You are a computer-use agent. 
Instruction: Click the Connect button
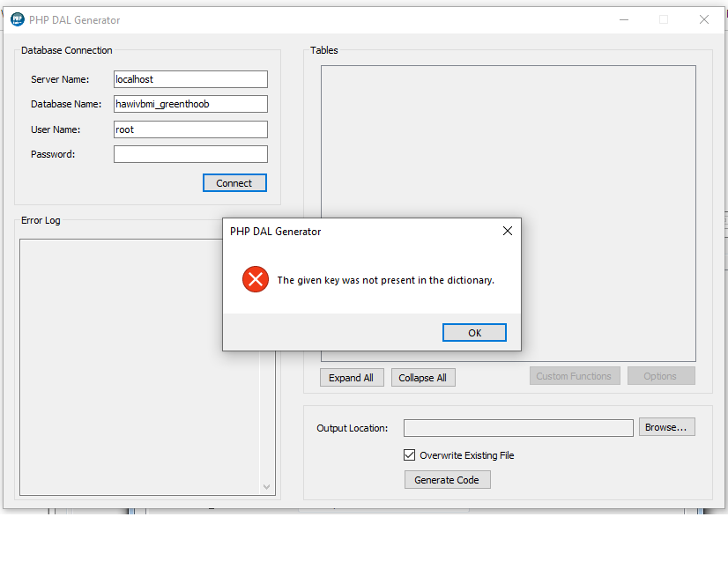(x=234, y=183)
